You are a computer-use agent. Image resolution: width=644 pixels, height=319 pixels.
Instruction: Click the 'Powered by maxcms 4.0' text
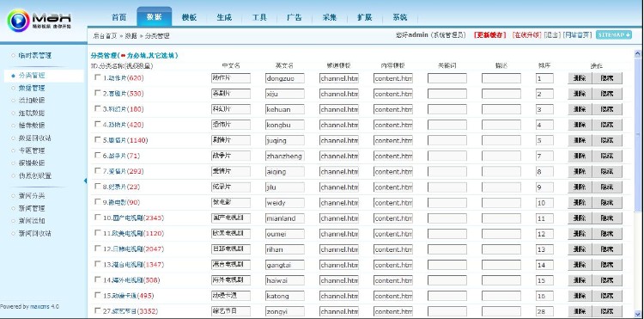coord(29,307)
